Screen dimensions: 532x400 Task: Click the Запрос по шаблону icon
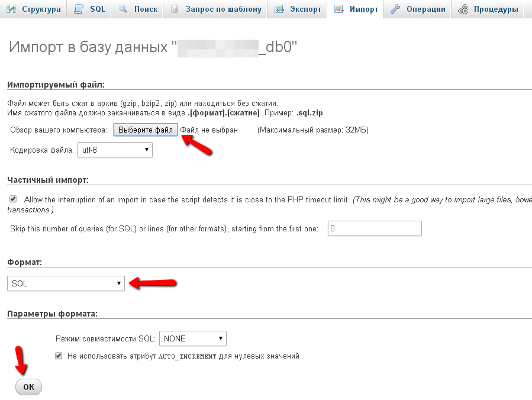pos(175,9)
